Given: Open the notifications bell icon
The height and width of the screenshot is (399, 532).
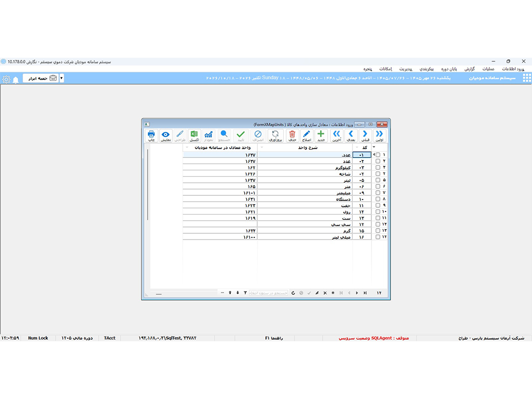Looking at the screenshot, I should 16,79.
